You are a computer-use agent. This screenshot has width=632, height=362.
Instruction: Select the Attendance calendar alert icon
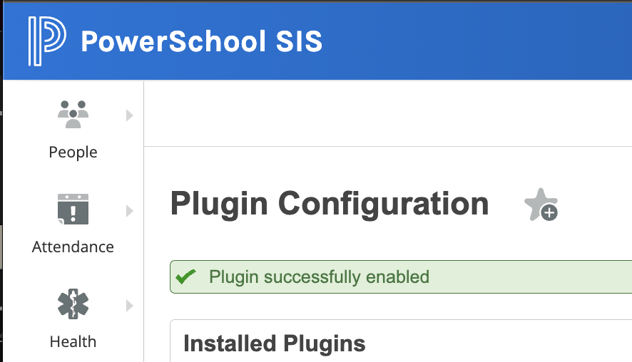pyautogui.click(x=73, y=209)
